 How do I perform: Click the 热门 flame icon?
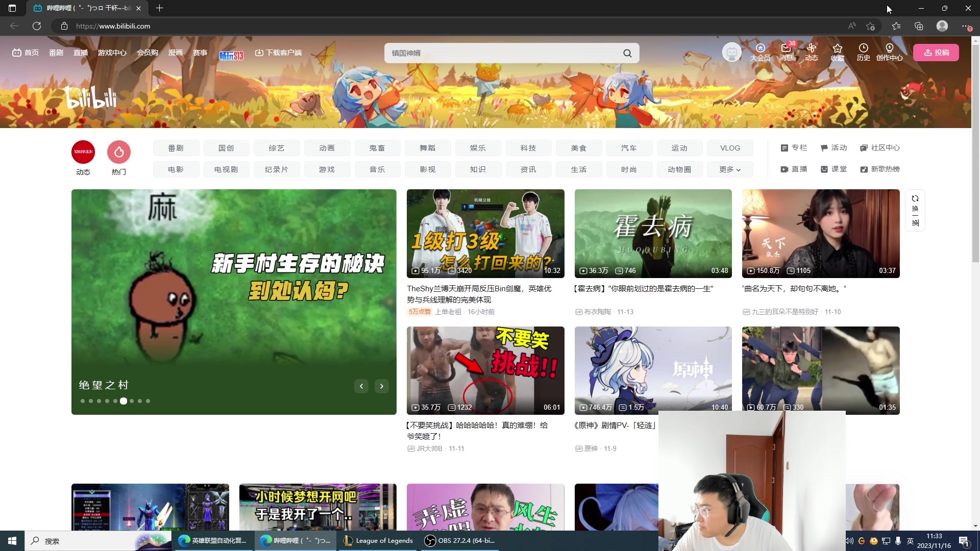[x=119, y=152]
